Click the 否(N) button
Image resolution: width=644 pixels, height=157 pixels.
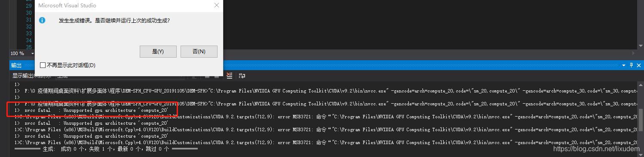[x=199, y=51]
